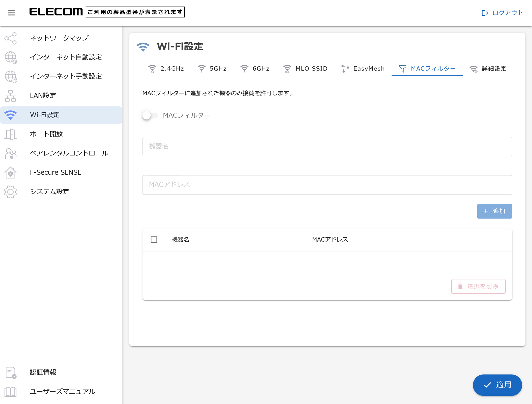Click the user manual book icon
The height and width of the screenshot is (404, 532).
pos(11,392)
